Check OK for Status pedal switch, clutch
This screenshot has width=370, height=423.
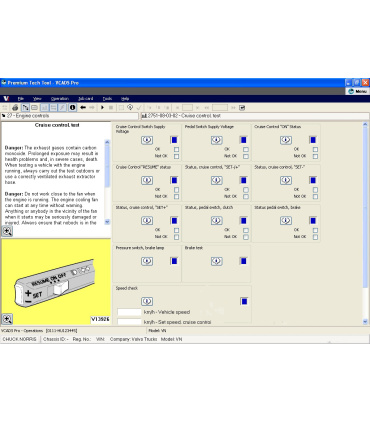tap(246, 230)
